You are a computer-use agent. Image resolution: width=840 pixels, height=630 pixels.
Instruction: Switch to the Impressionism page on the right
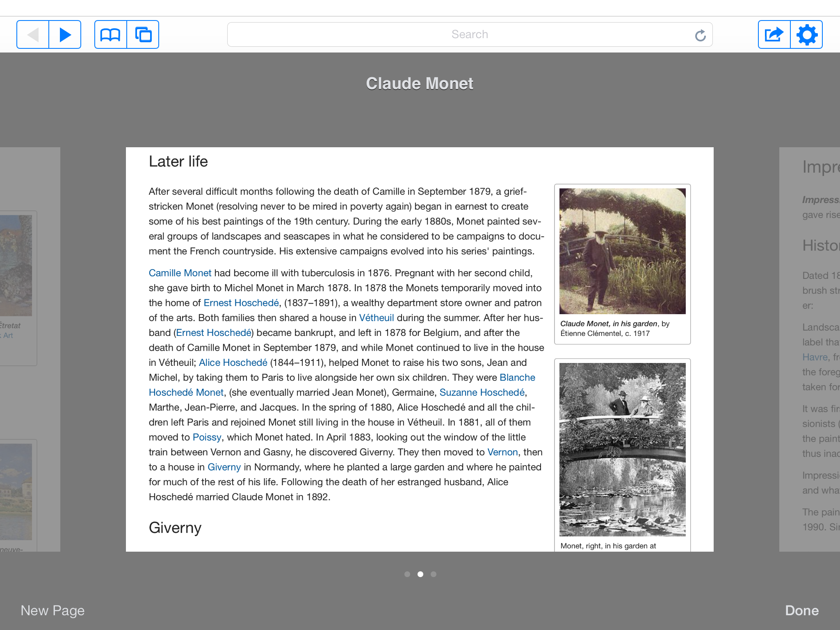click(810, 349)
